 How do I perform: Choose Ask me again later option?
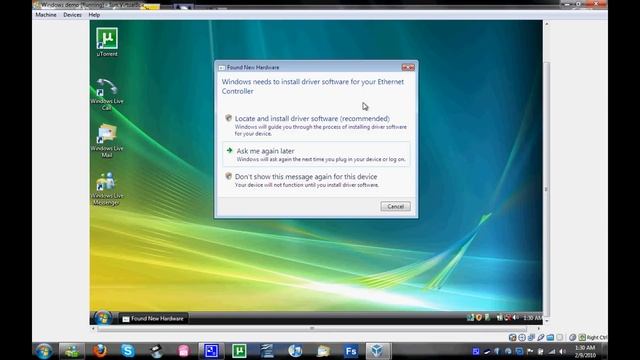(316, 154)
